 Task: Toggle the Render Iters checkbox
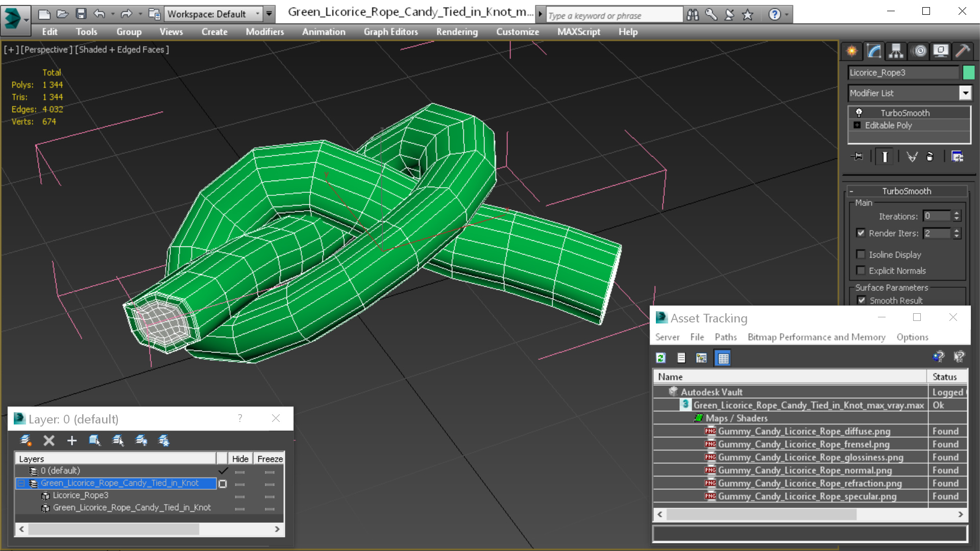(861, 233)
